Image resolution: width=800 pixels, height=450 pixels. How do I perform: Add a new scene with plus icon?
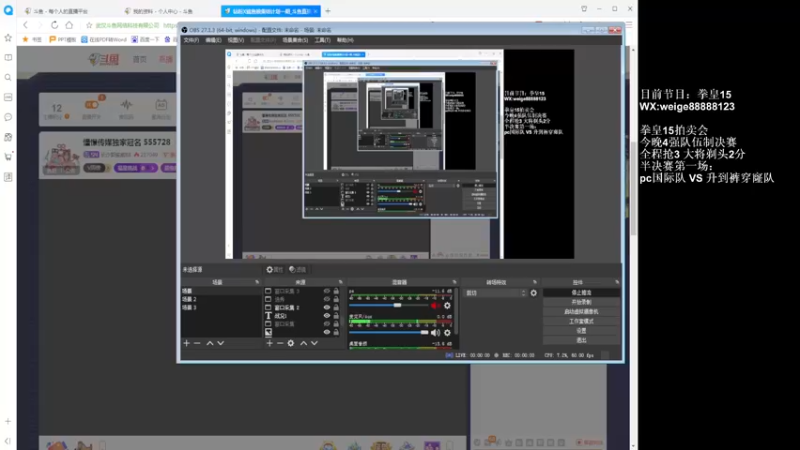pos(187,343)
